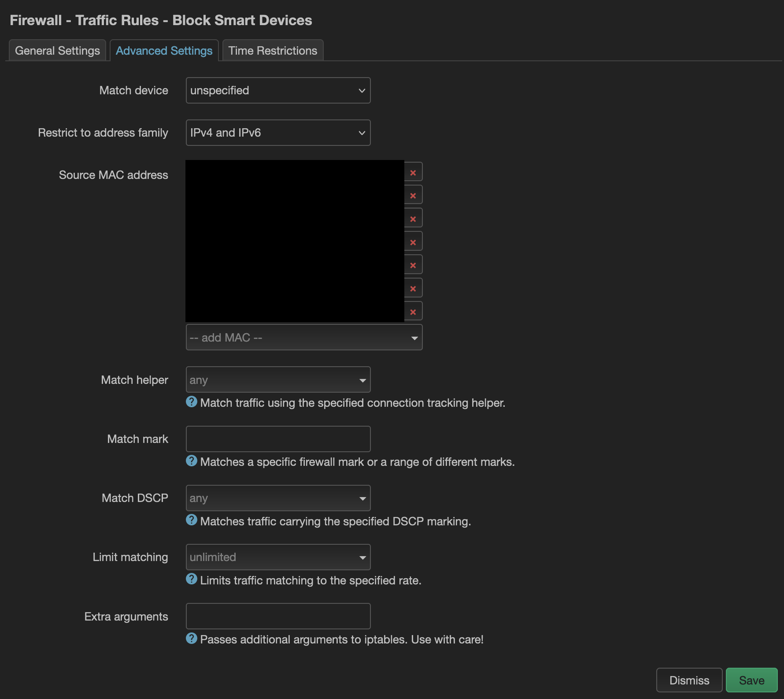Remove the first source MAC address entry

[413, 172]
